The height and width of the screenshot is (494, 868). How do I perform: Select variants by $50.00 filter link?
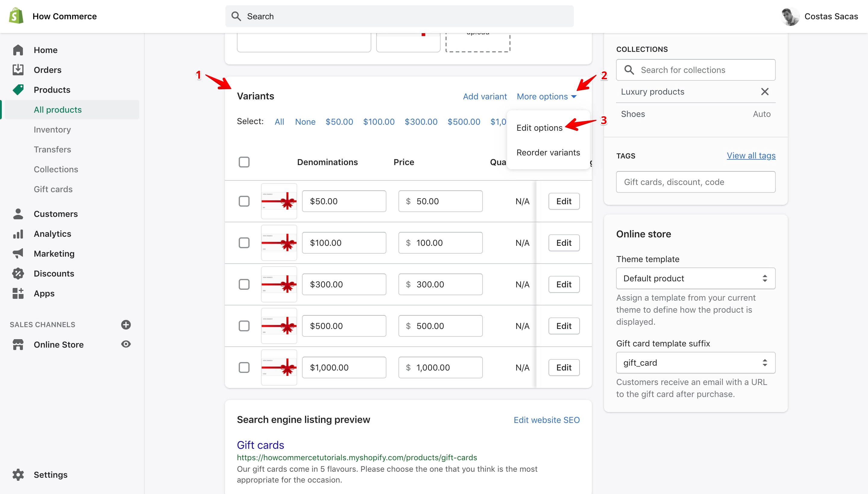(339, 122)
